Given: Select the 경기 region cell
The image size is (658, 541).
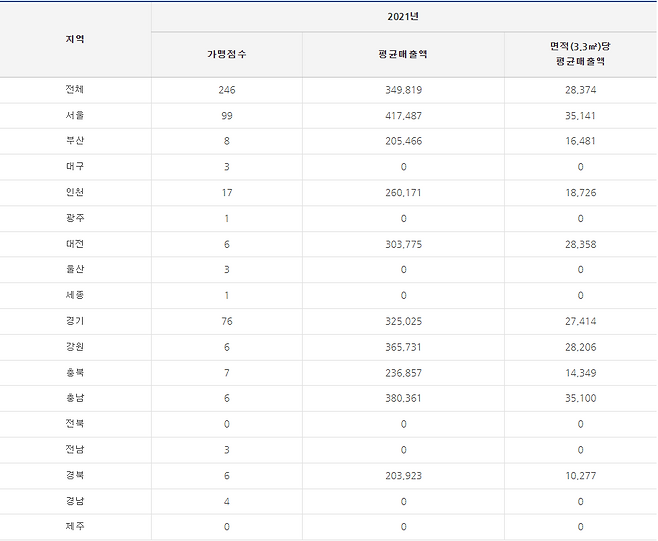Looking at the screenshot, I should (75, 322).
